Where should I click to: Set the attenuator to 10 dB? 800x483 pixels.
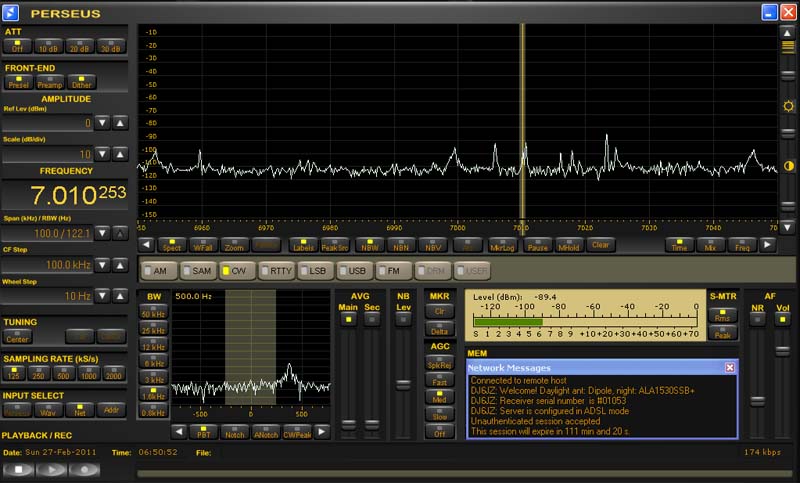48,46
